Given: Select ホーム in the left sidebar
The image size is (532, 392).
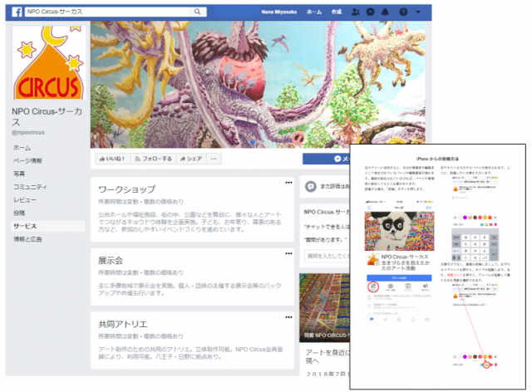Looking at the screenshot, I should pos(22,148).
